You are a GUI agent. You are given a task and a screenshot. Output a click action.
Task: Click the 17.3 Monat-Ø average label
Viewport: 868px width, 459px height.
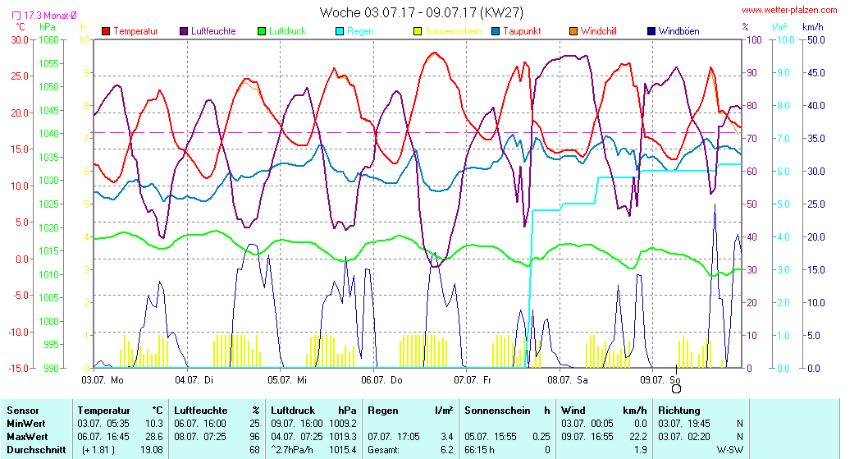click(x=50, y=16)
